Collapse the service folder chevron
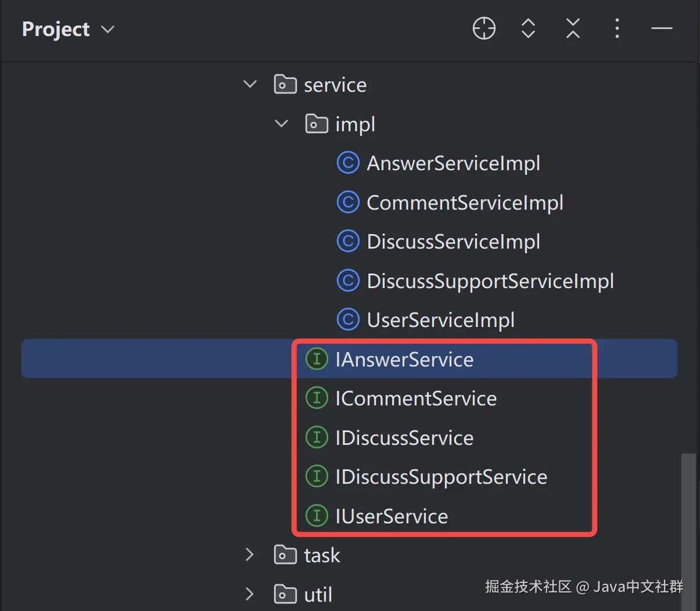Screen dimensions: 700x611 click(250, 85)
